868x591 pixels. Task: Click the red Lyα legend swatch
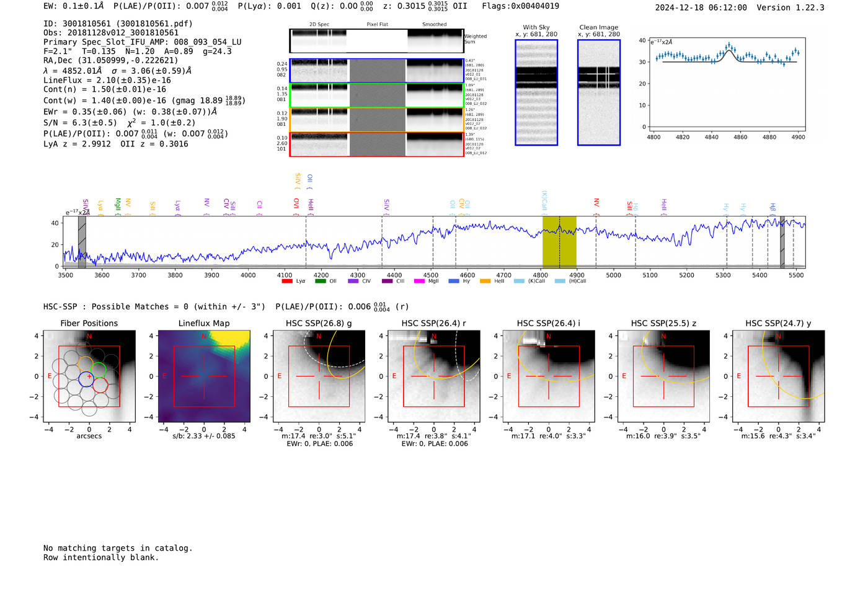287,282
